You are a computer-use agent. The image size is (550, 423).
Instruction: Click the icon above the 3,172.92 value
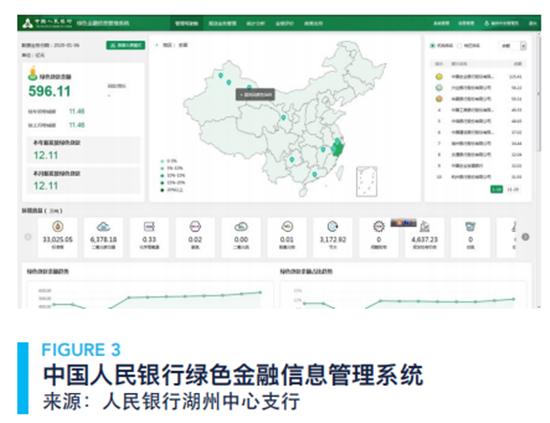pyautogui.click(x=333, y=227)
